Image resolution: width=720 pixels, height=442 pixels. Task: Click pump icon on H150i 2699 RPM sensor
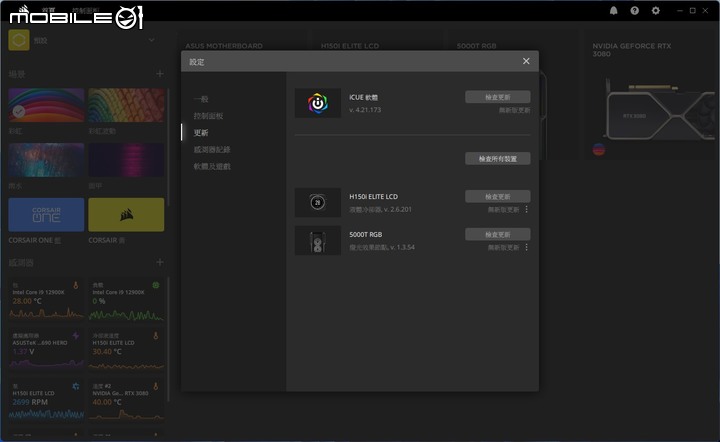click(x=76, y=386)
